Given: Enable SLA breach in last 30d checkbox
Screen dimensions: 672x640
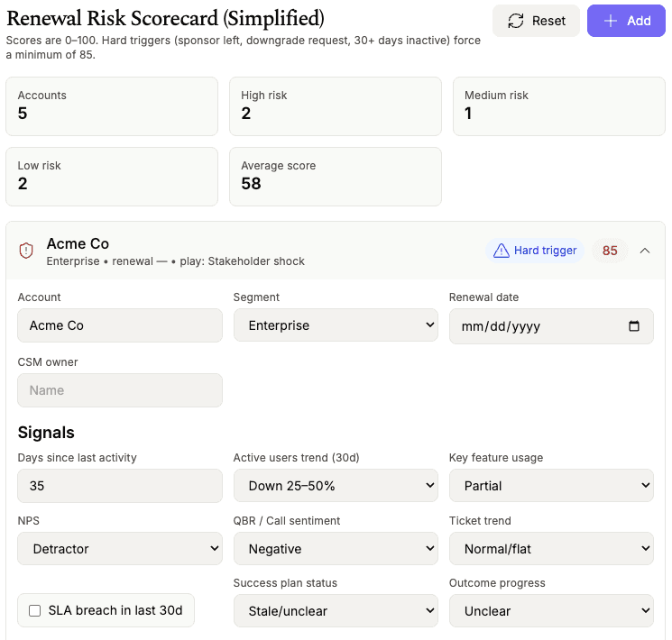Looking at the screenshot, I should click(x=35, y=610).
